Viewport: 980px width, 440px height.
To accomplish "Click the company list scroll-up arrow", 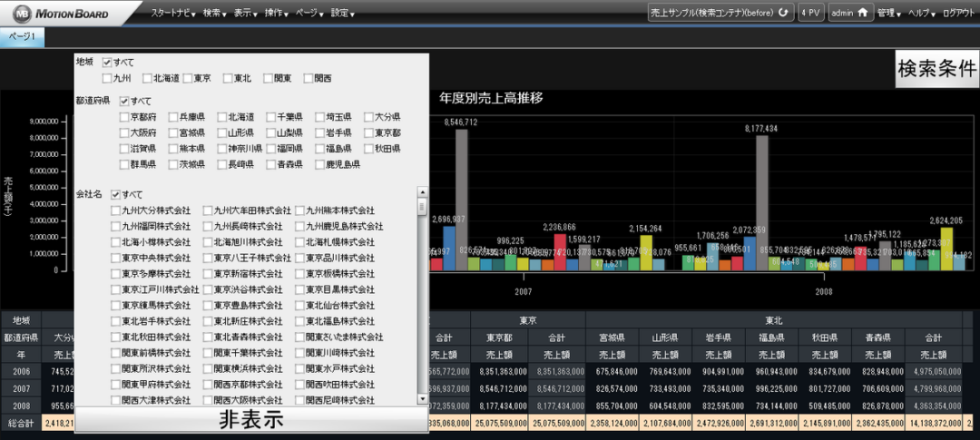I will point(422,192).
